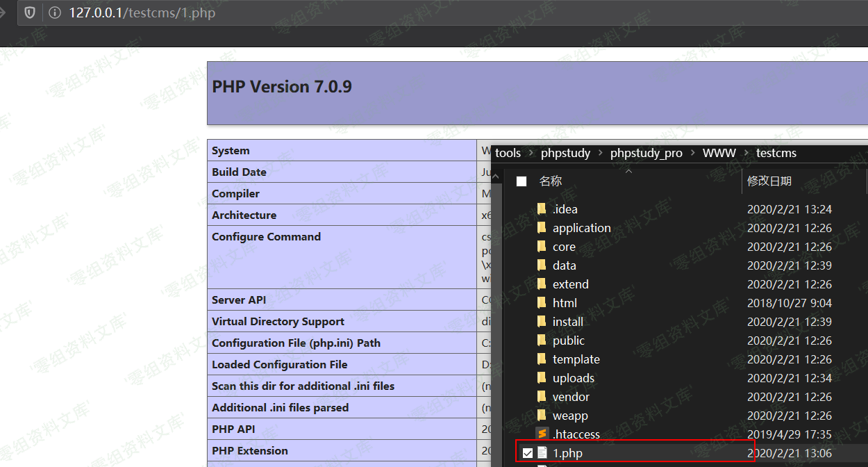Click the browser URL address field
Image resolution: width=868 pixels, height=467 pixels.
417,13
